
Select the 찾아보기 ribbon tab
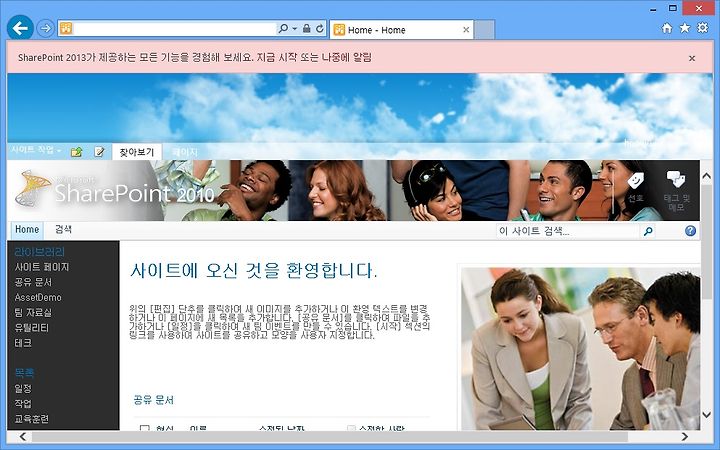point(136,152)
